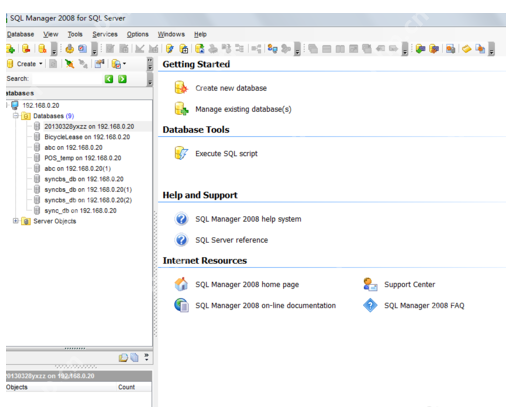Open the Create button dropdown arrow

pyautogui.click(x=41, y=64)
